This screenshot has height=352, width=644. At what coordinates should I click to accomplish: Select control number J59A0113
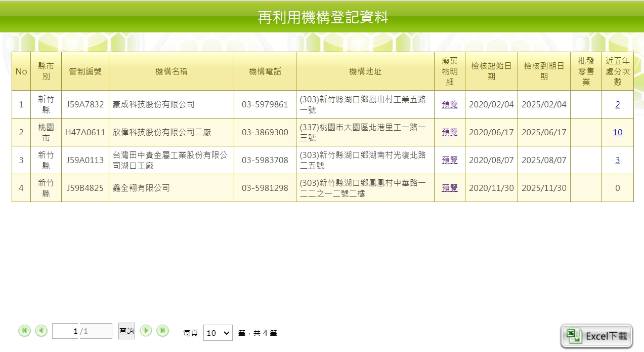pos(85,160)
